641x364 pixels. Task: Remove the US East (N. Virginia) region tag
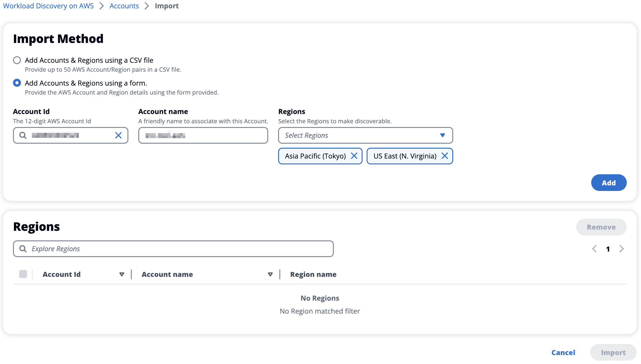tap(445, 156)
